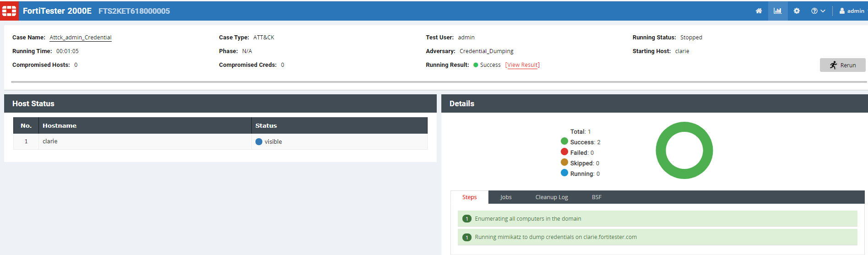Viewport: 868px width, 255px height.
Task: Click the Skipped orange legend dot
Action: [564, 163]
